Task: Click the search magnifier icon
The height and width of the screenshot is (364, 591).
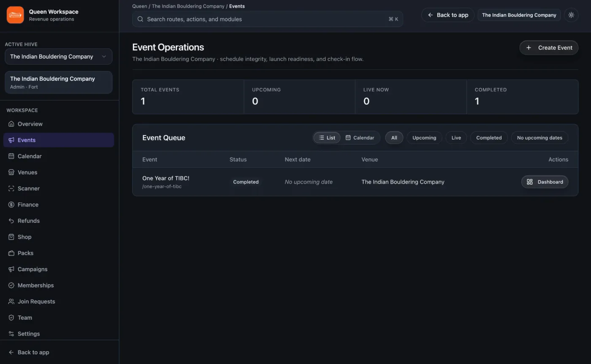Action: 140,19
